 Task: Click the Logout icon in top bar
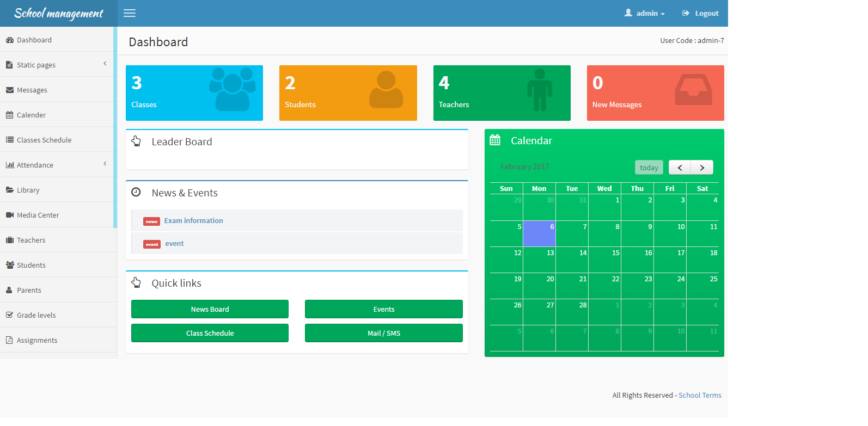[x=686, y=13]
